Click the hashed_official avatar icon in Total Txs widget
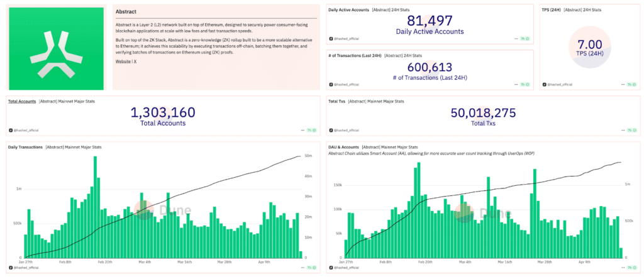 click(331, 130)
